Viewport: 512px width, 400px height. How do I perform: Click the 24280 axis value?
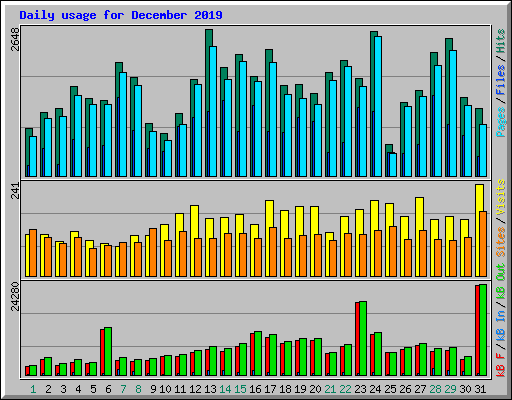point(15,296)
